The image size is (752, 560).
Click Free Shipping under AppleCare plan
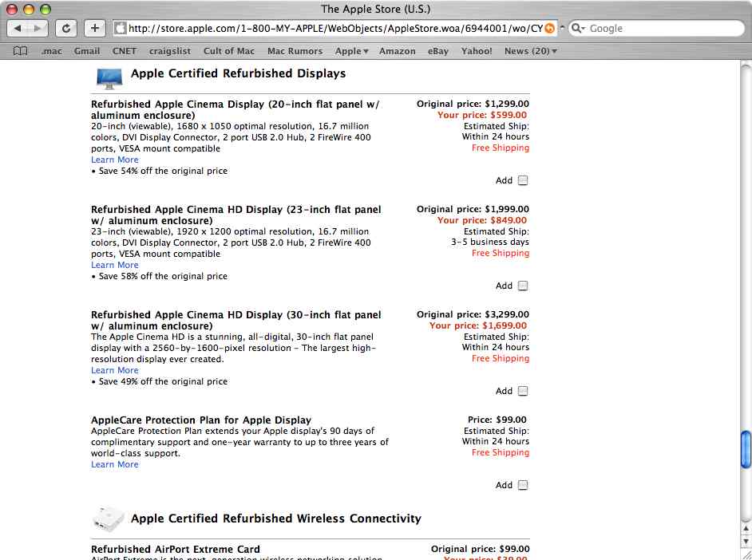coord(501,452)
